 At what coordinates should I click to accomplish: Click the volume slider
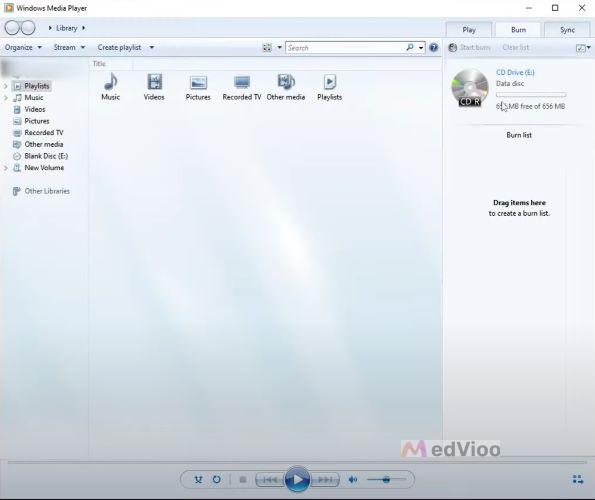(x=386, y=480)
